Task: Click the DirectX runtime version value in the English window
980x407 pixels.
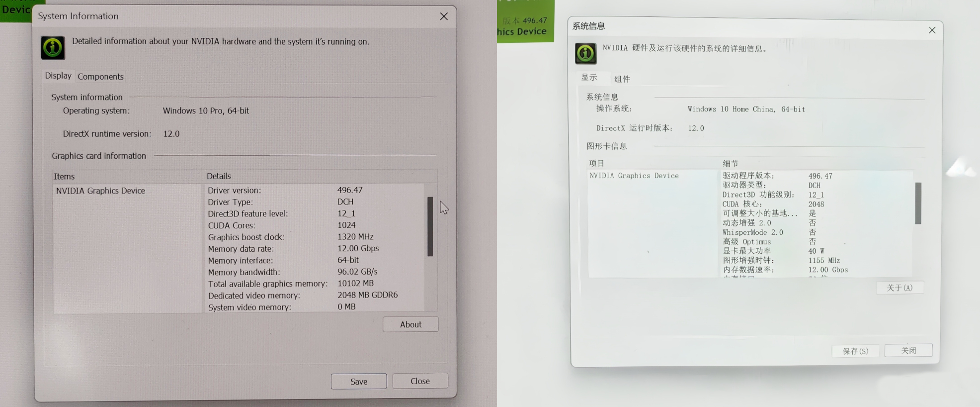Action: (171, 134)
